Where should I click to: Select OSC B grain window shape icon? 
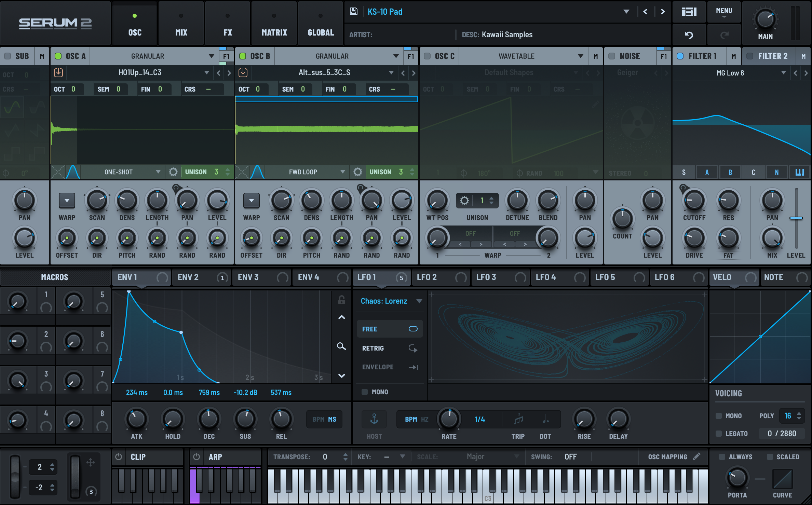[257, 172]
